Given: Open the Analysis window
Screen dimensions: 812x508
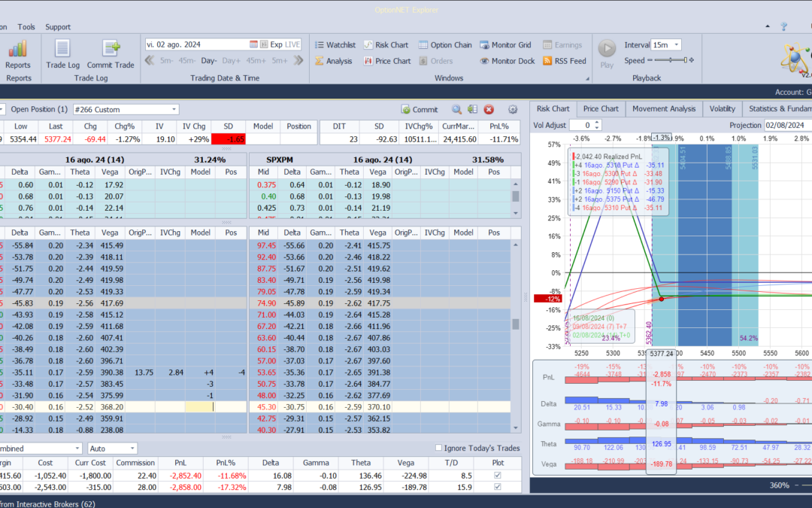Looking at the screenshot, I should tap(334, 61).
